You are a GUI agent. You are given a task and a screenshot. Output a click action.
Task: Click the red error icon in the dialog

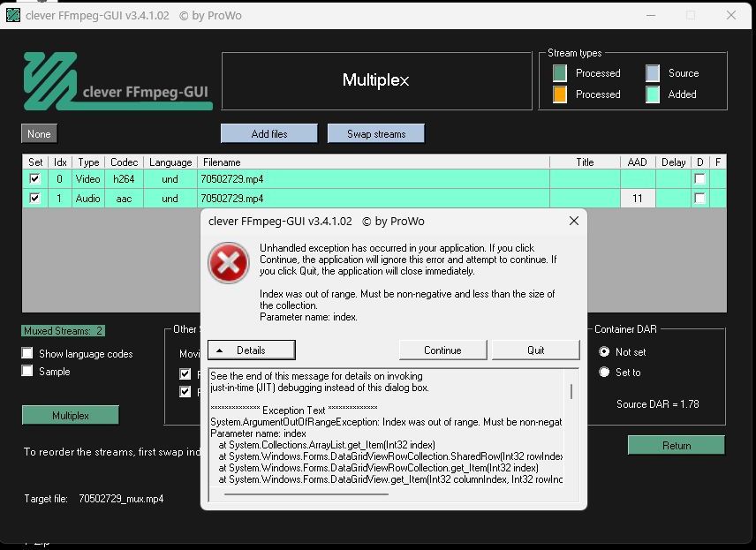(229, 263)
